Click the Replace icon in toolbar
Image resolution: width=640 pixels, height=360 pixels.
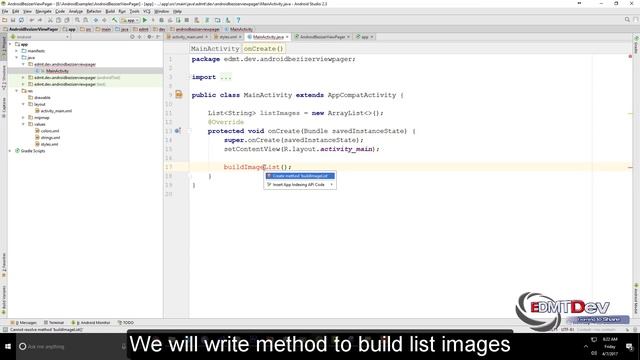pos(86,20)
